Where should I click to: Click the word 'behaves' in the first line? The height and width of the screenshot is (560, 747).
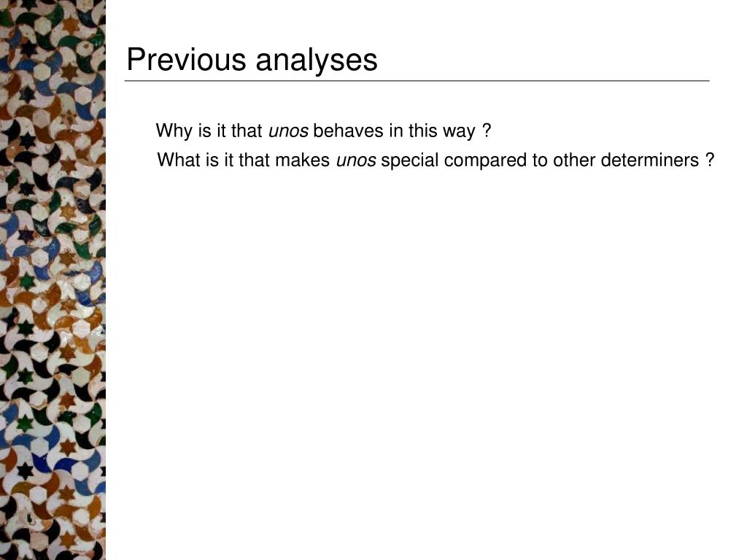(x=348, y=131)
